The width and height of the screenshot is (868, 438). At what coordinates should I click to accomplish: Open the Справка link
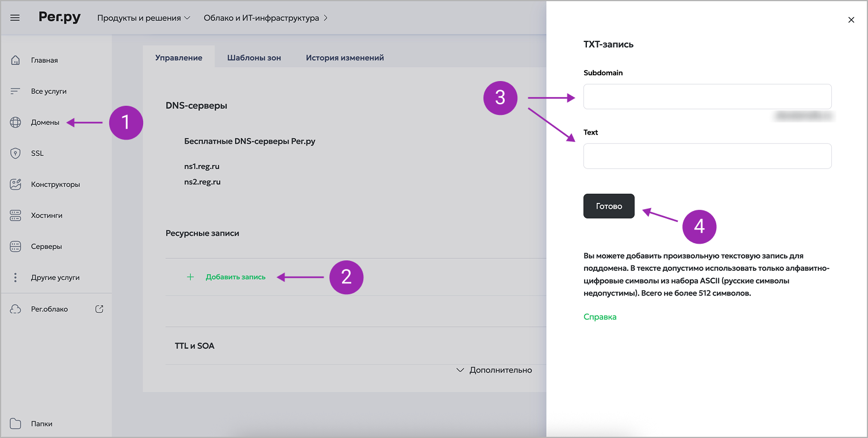pyautogui.click(x=600, y=317)
